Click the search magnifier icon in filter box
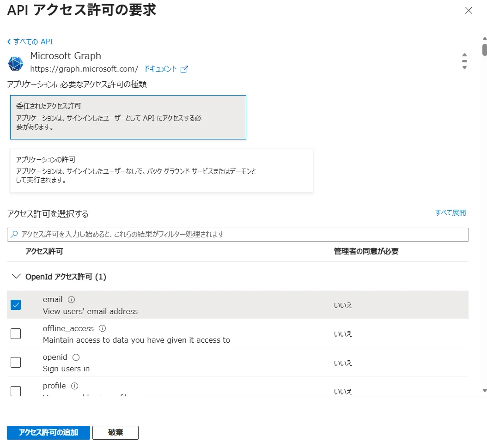This screenshot has height=448, width=487. click(13, 234)
